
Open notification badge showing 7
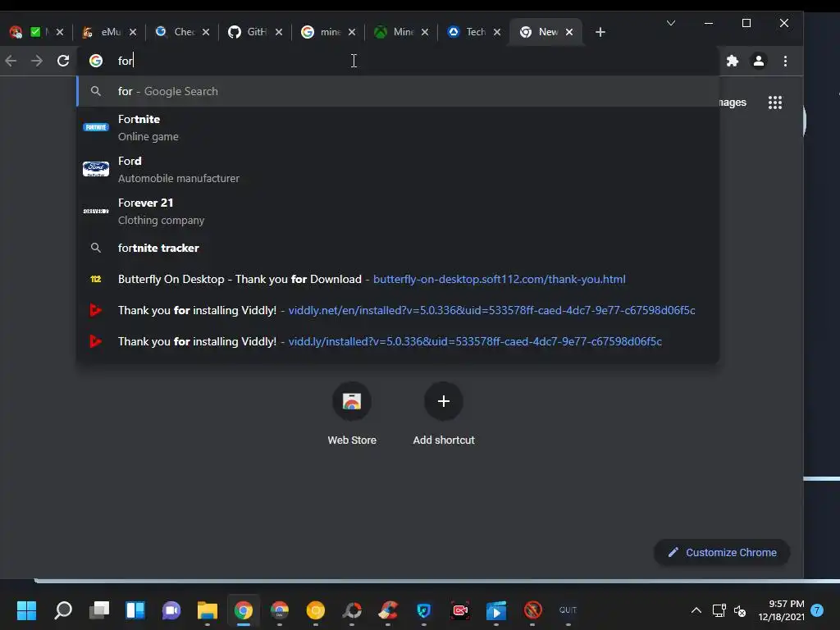point(817,610)
